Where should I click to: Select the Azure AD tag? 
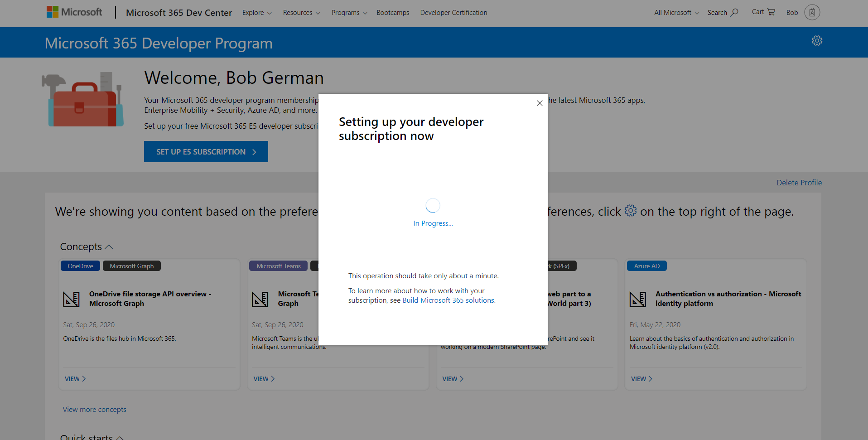[x=646, y=266]
